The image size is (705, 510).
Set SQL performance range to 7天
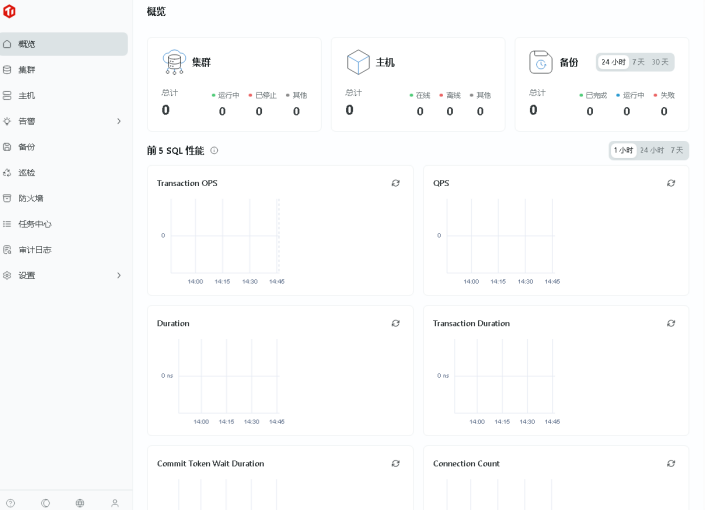coord(677,150)
